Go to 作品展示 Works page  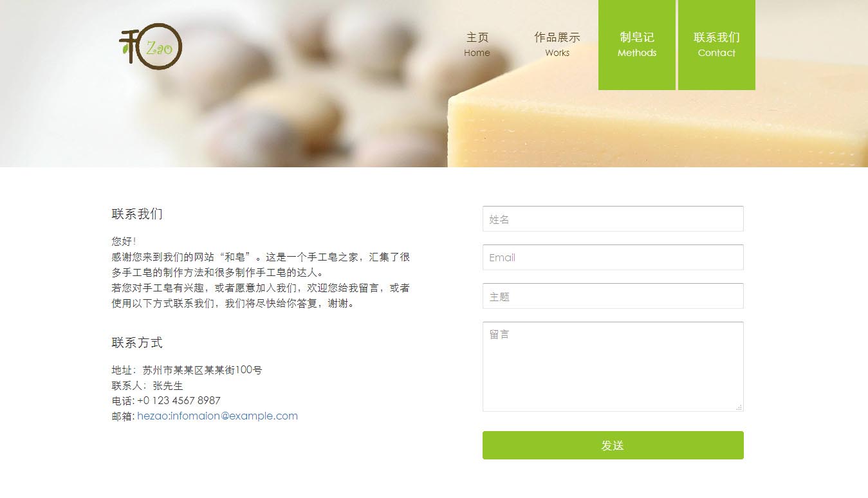pyautogui.click(x=557, y=44)
